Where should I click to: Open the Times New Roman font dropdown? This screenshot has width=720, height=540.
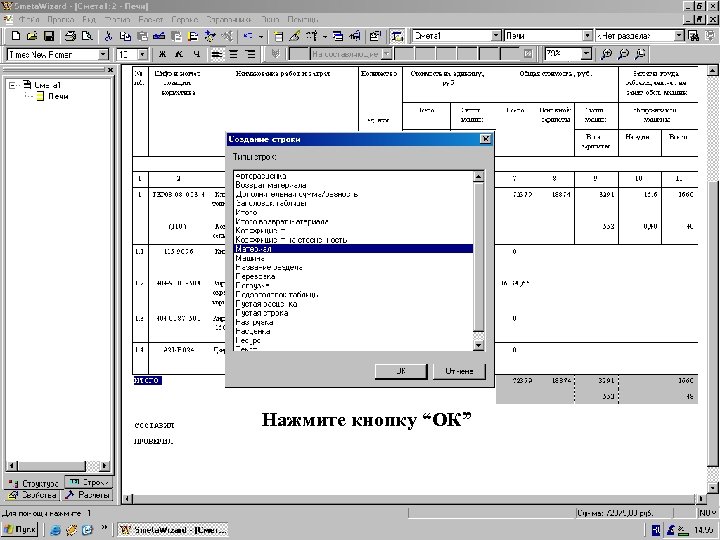point(103,54)
